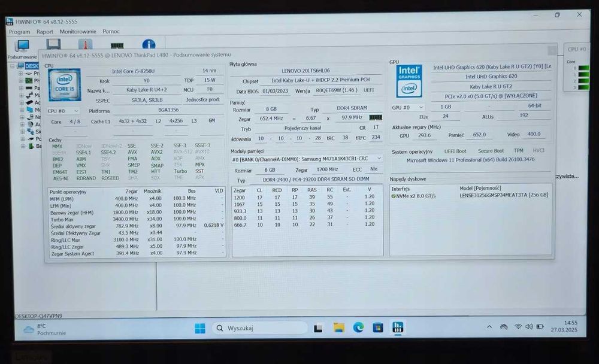The image size is (599, 364).
Task: Click the memory chip icon beside 97.9 MHz
Action: (x=376, y=117)
